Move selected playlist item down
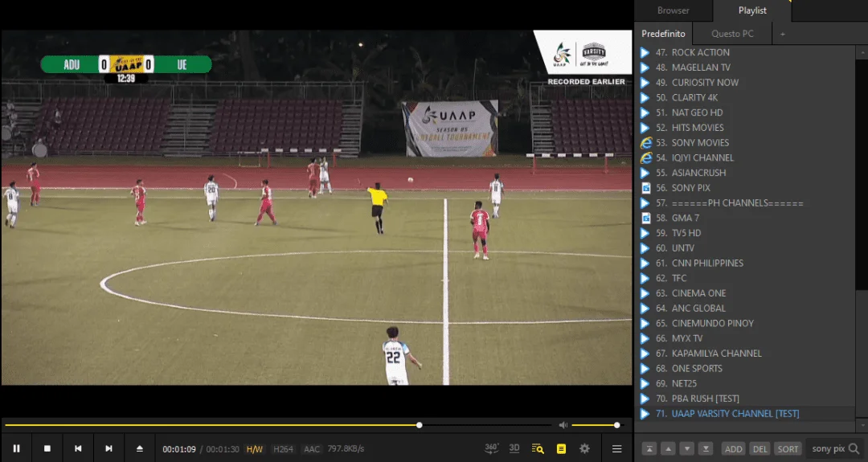The width and height of the screenshot is (868, 462). (687, 448)
